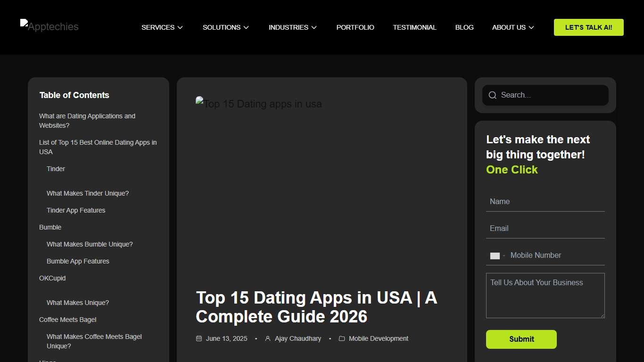Select Bumble in the Table of Contents
Image resolution: width=644 pixels, height=362 pixels.
pos(50,227)
